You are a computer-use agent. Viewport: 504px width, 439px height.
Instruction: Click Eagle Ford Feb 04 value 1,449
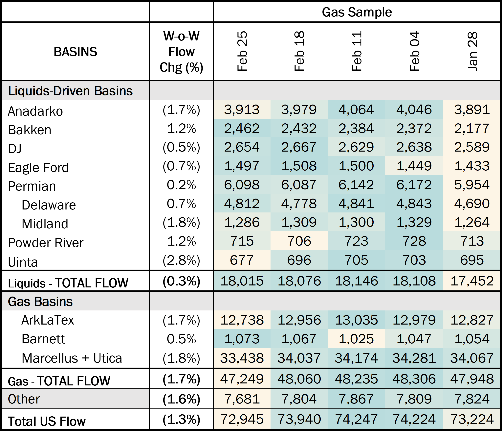(414, 166)
